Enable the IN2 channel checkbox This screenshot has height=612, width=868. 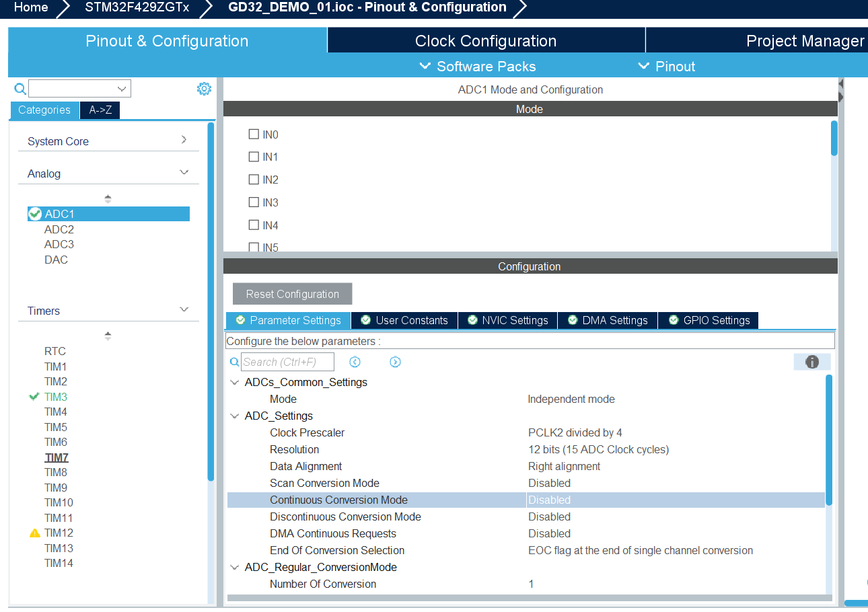[x=254, y=180]
